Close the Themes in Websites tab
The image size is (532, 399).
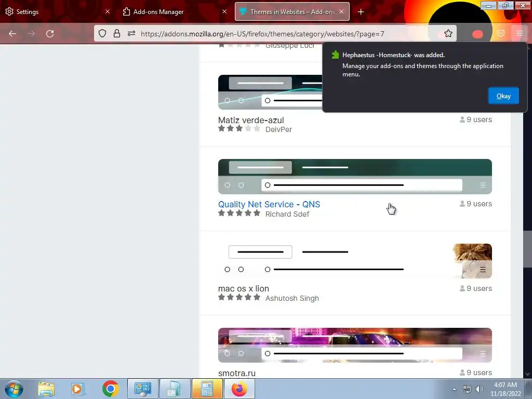[341, 11]
